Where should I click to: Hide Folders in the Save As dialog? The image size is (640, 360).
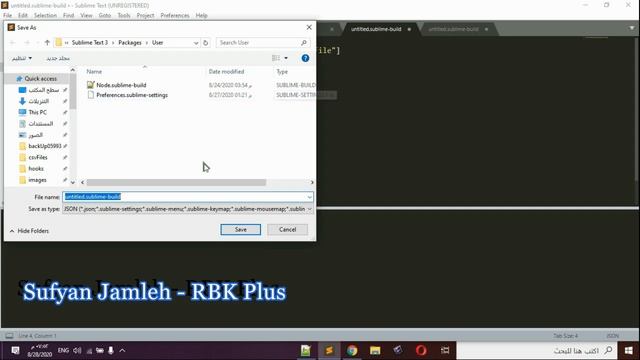[29, 231]
